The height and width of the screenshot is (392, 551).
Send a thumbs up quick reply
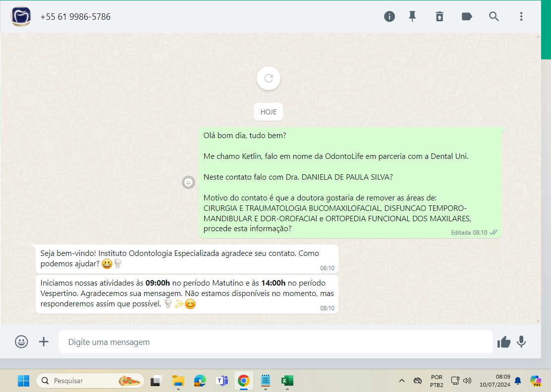click(x=503, y=342)
